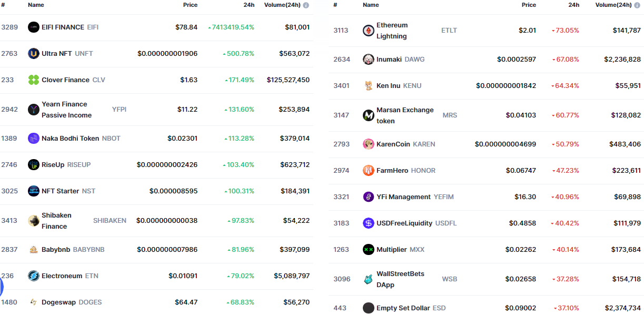This screenshot has height=314, width=644.
Task: Click the FarmHero HONOR name
Action: [x=406, y=170]
